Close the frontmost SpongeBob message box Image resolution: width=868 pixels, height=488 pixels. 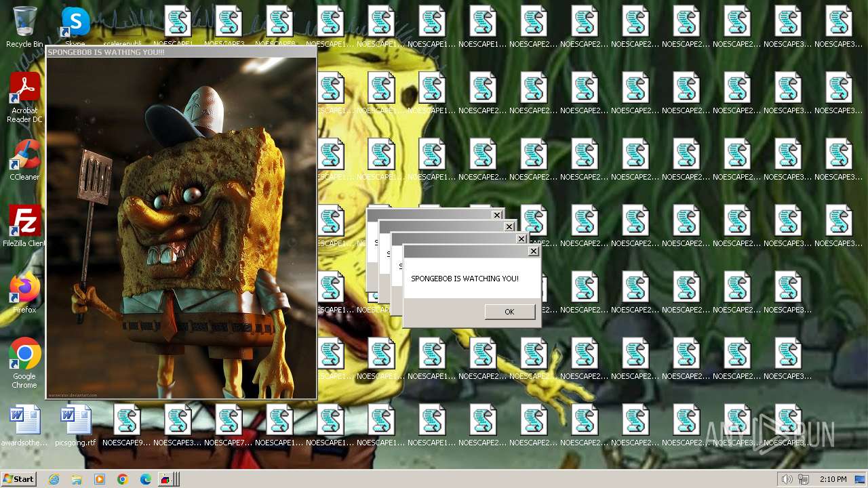534,251
